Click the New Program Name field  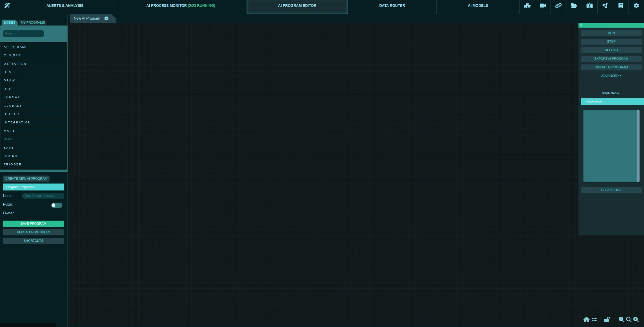43,196
